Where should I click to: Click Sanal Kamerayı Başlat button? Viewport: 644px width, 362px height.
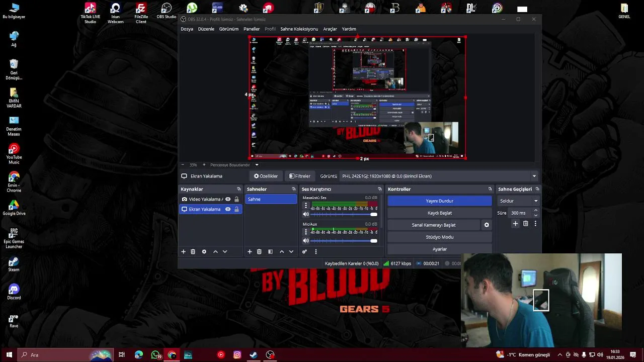pyautogui.click(x=434, y=225)
